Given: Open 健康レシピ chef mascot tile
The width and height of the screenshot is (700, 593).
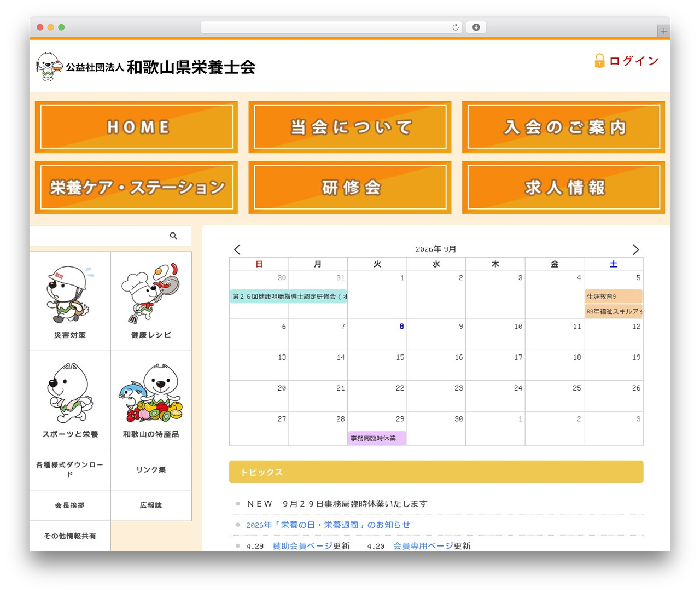Looking at the screenshot, I should pyautogui.click(x=151, y=301).
